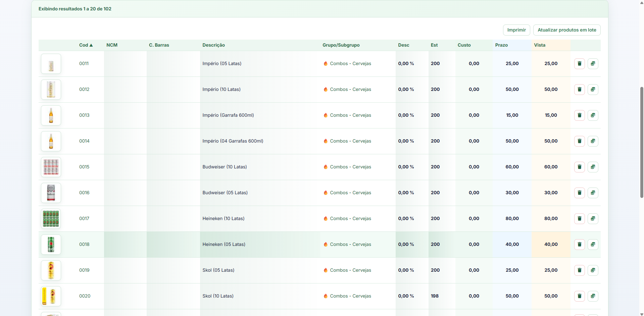
Task: Select description Budweiser (10 Latas)
Action: coord(225,167)
